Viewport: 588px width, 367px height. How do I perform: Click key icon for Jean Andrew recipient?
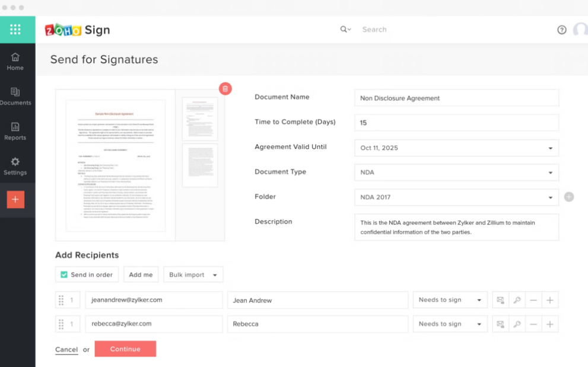[517, 300]
